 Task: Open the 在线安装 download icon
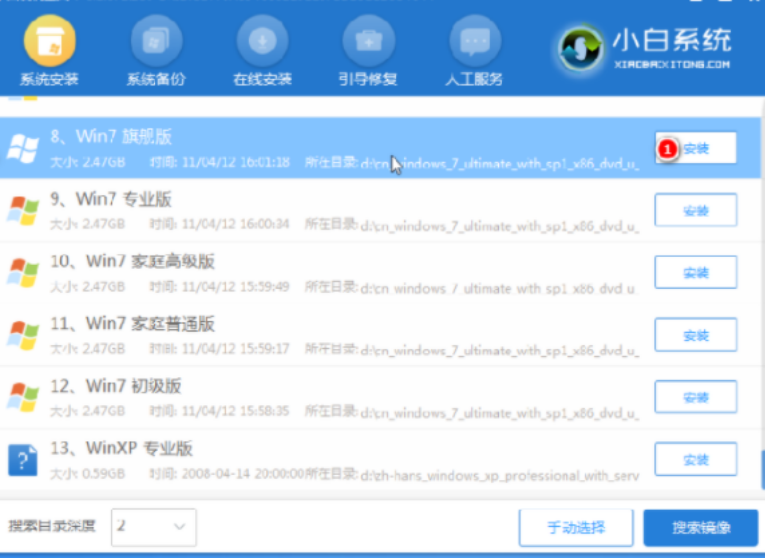click(x=262, y=40)
